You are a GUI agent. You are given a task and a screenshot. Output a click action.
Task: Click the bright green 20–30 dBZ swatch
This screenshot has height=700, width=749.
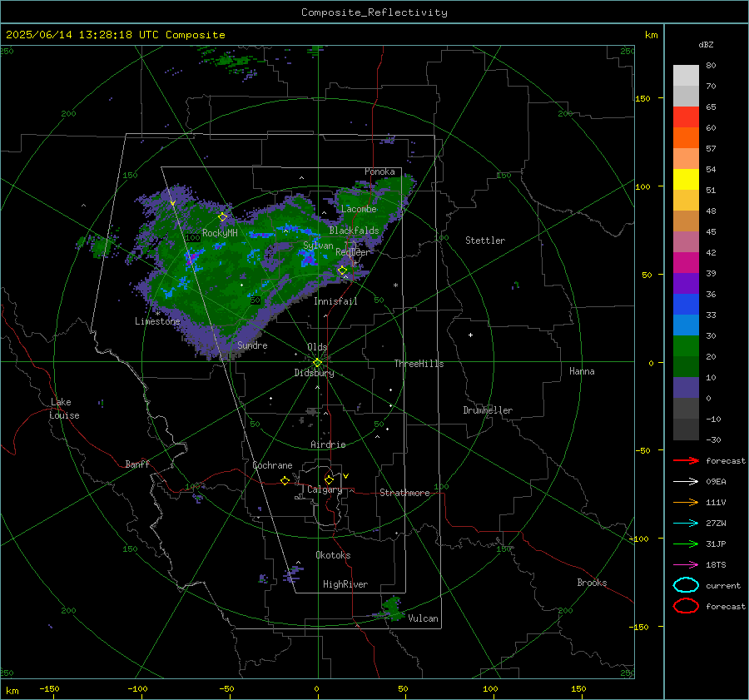(686, 346)
